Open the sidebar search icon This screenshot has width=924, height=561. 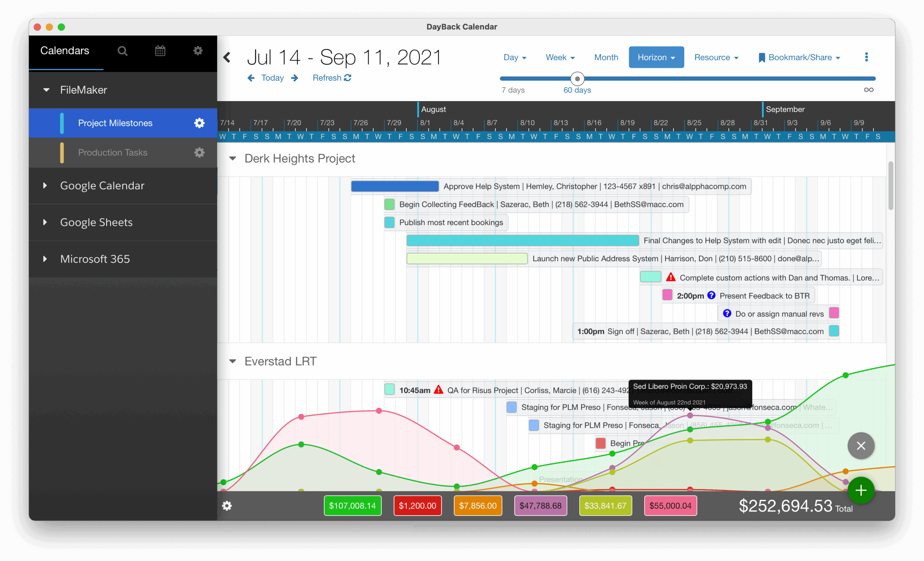pyautogui.click(x=122, y=51)
